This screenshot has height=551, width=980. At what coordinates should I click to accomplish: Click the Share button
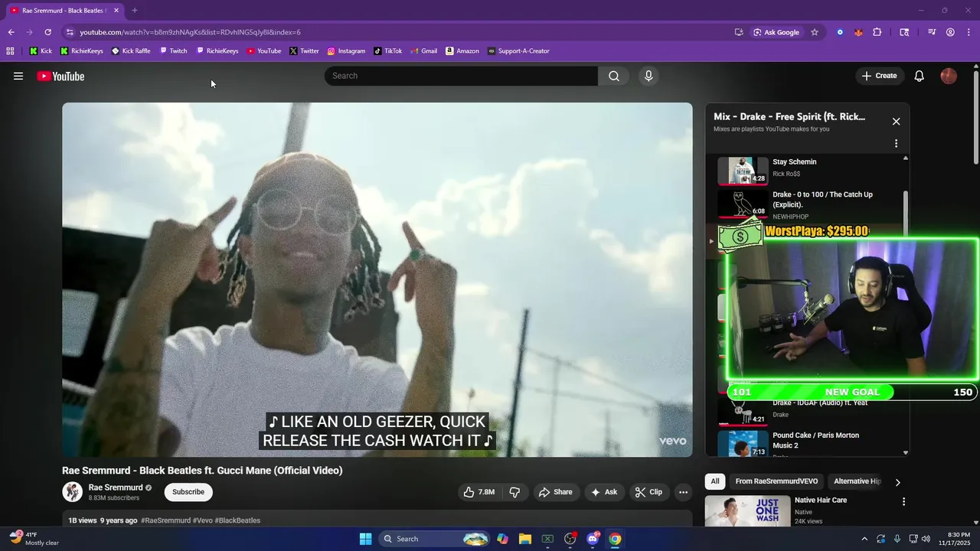point(556,492)
